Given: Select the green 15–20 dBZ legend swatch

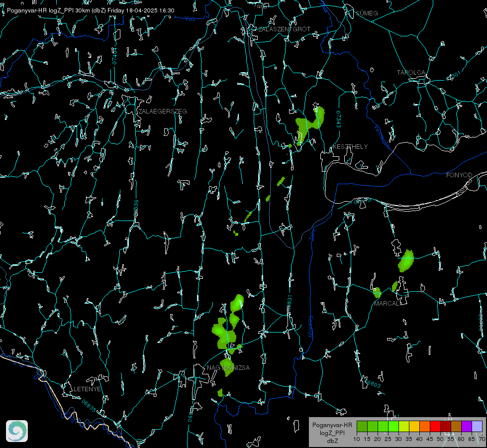Looking at the screenshot, I should pyautogui.click(x=373, y=426).
